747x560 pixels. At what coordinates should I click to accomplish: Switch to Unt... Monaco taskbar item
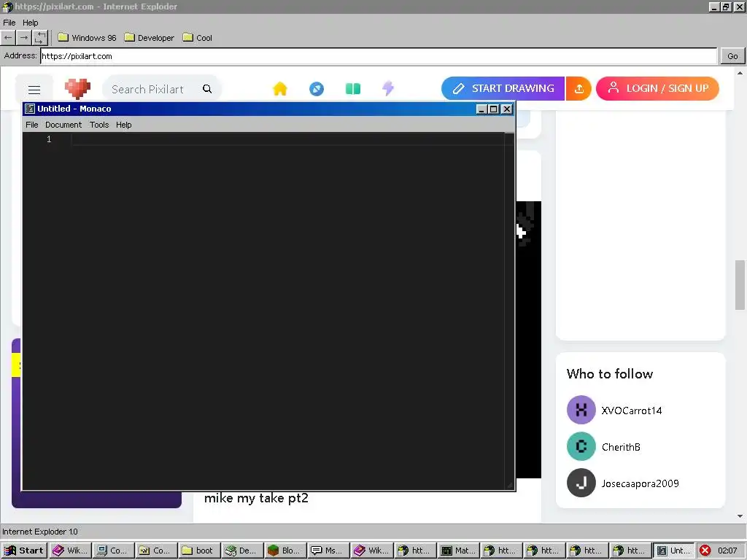[673, 551]
